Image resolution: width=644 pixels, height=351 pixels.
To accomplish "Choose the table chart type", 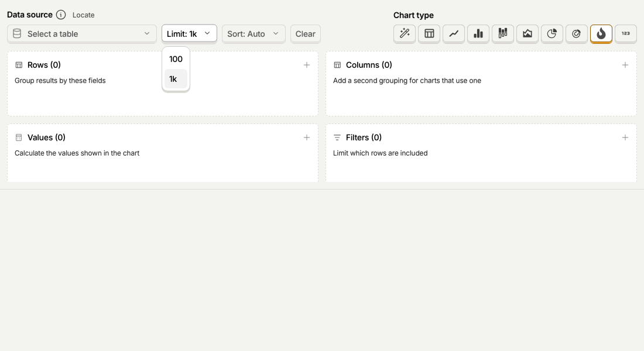I will click(429, 34).
